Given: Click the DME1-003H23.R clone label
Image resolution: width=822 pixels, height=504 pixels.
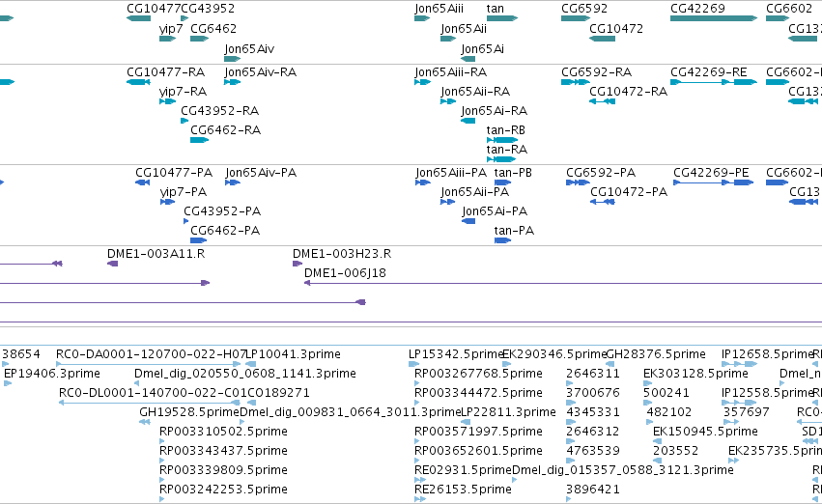Looking at the screenshot, I should tap(342, 254).
